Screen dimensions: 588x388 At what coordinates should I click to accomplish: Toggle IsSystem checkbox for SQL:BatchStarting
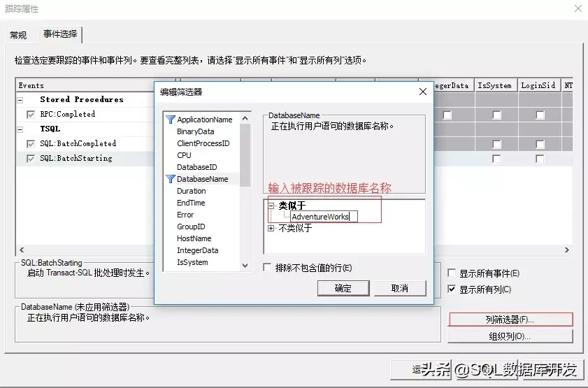496,159
